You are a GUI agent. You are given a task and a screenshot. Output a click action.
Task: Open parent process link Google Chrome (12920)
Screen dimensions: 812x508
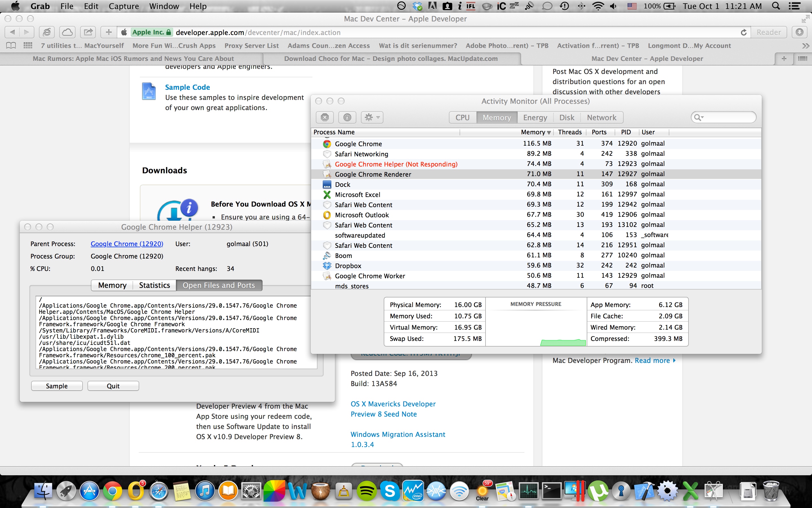pyautogui.click(x=127, y=244)
